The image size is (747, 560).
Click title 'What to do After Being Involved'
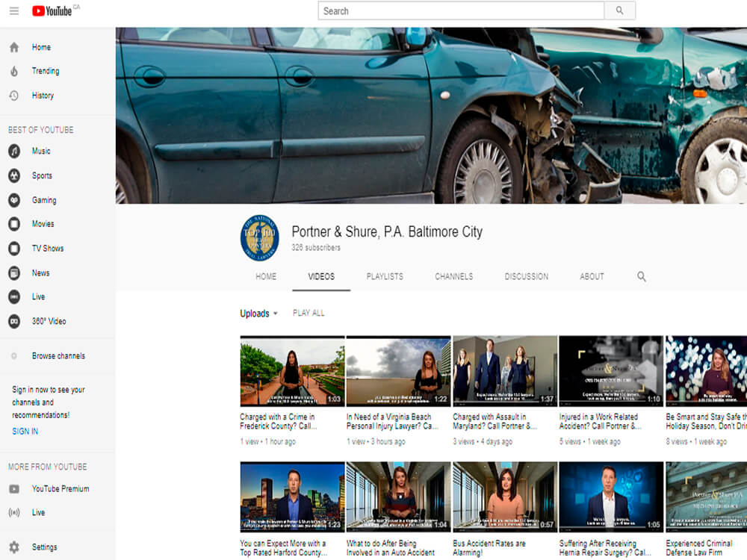[391, 547]
